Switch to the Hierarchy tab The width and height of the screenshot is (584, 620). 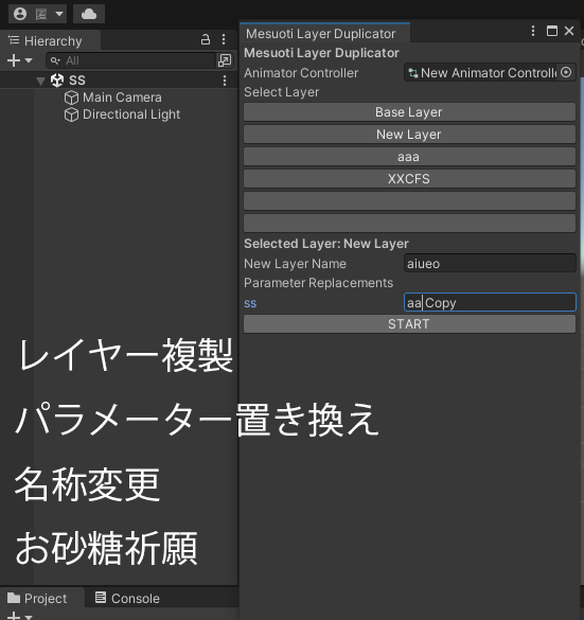(x=50, y=41)
